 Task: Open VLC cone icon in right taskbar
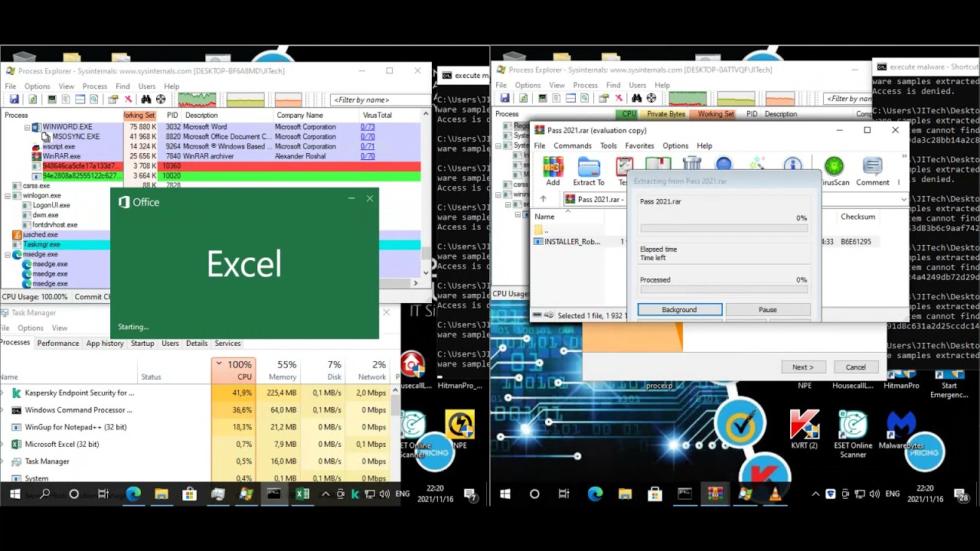(774, 494)
